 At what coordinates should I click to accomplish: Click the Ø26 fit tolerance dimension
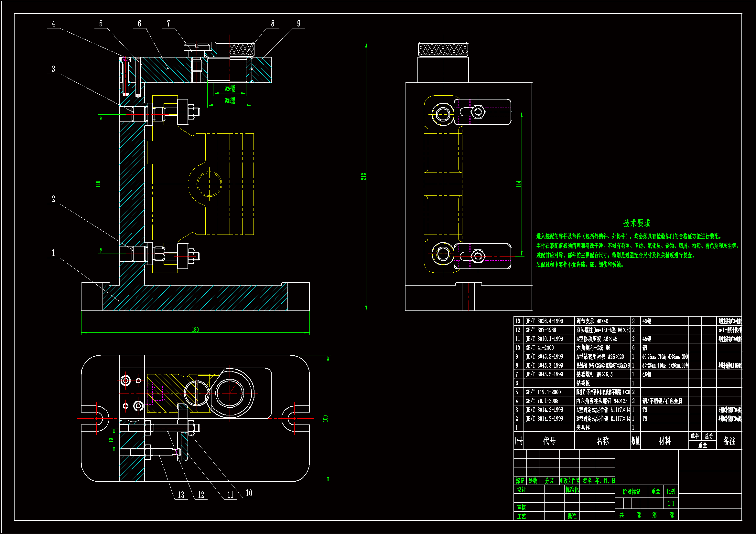pyautogui.click(x=230, y=89)
